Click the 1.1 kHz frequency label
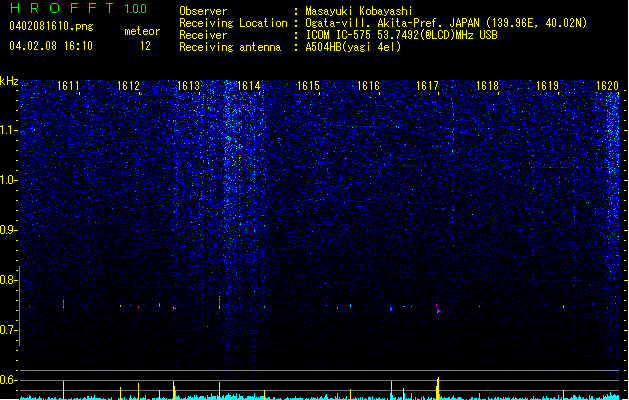The height and width of the screenshot is (400, 629). pyautogui.click(x=9, y=130)
